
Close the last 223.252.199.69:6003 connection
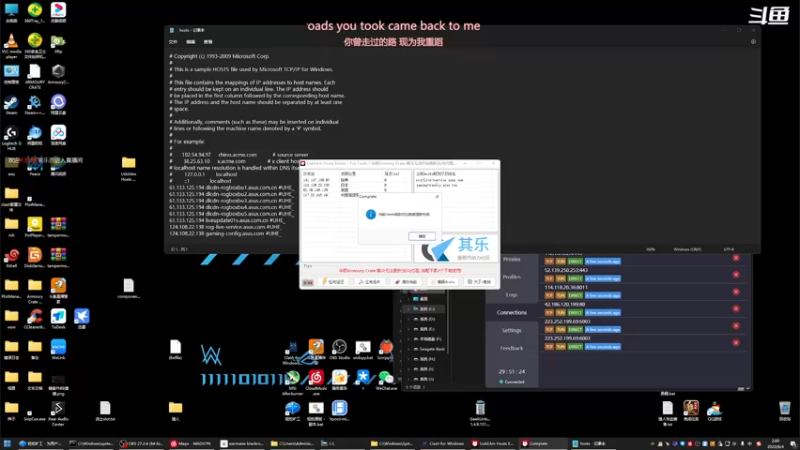pos(736,342)
